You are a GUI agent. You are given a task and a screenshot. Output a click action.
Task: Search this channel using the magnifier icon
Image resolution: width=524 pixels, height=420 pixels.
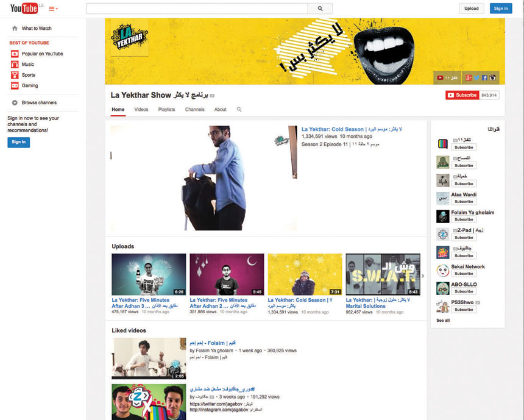pyautogui.click(x=239, y=110)
